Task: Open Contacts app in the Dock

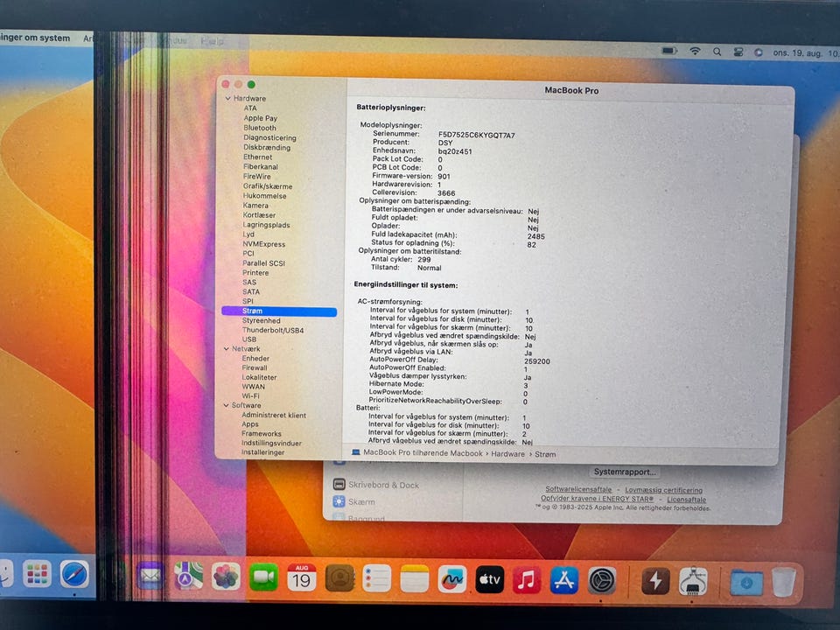Action: (339, 578)
